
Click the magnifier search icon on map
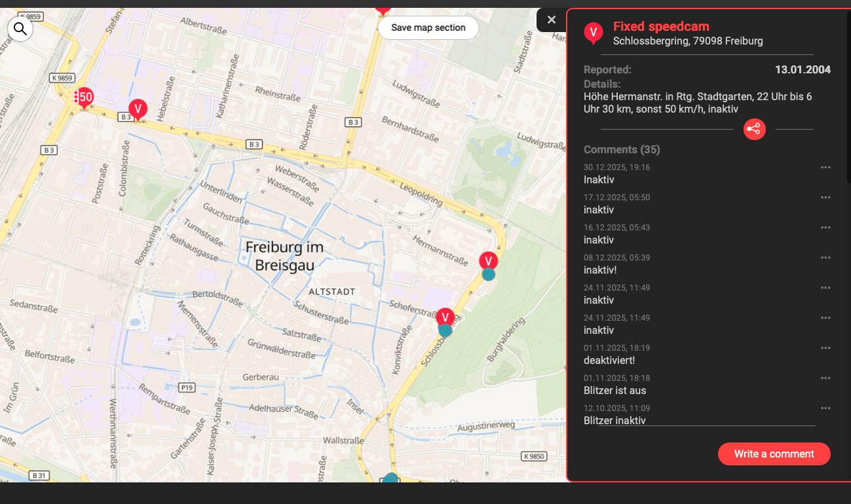pos(20,29)
